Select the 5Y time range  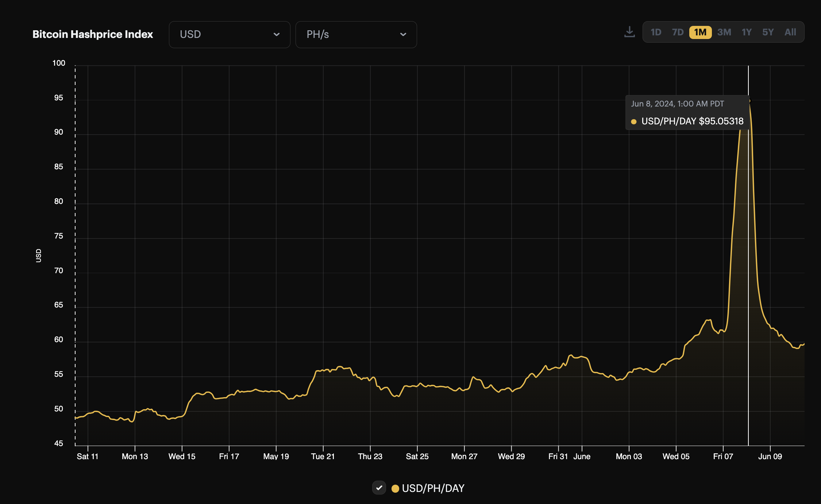click(x=768, y=32)
